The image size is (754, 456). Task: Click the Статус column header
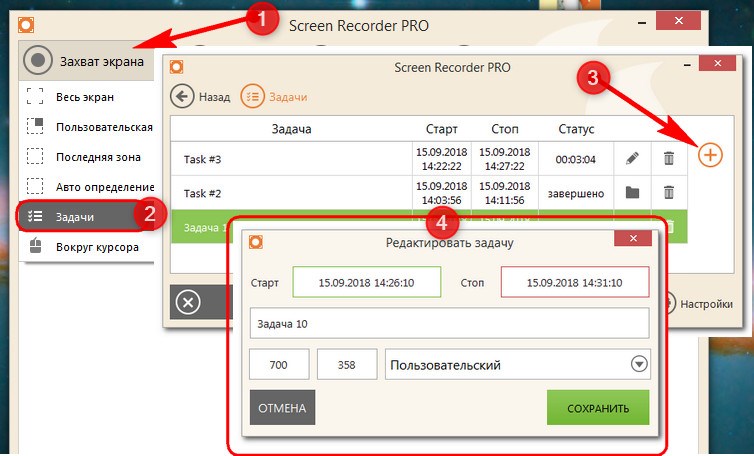click(x=576, y=129)
